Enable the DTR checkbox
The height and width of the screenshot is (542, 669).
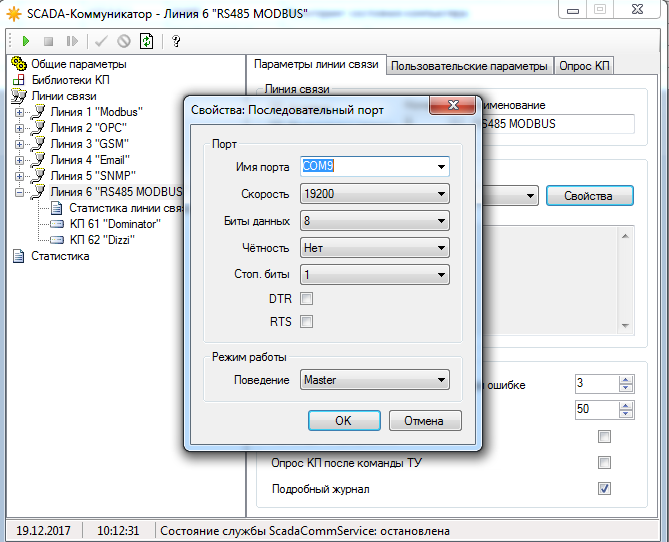(307, 298)
